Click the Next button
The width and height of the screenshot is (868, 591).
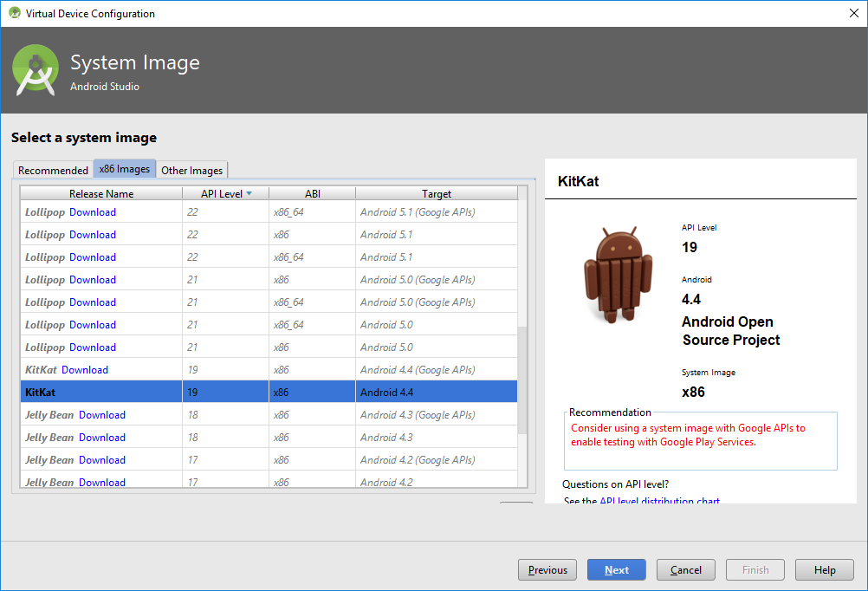point(617,570)
